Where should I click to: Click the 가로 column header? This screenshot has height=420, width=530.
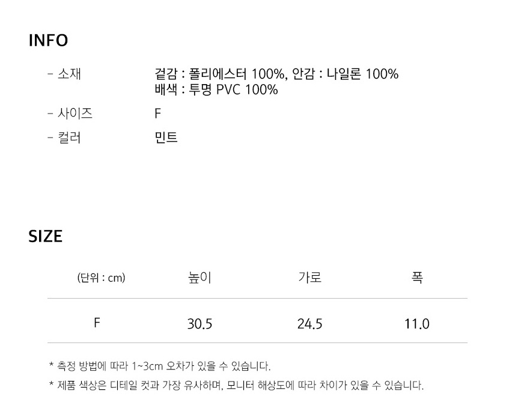pos(309,278)
